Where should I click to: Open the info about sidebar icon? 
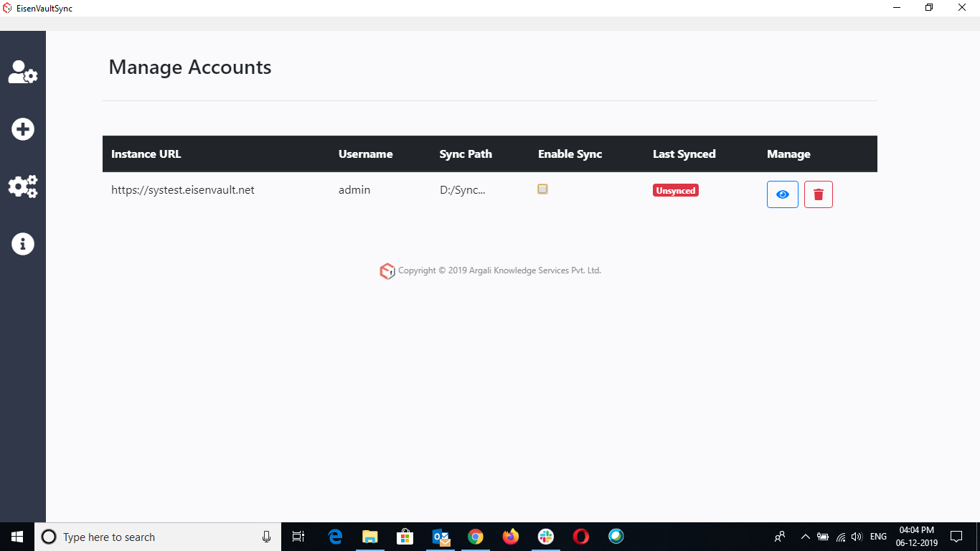(x=23, y=244)
